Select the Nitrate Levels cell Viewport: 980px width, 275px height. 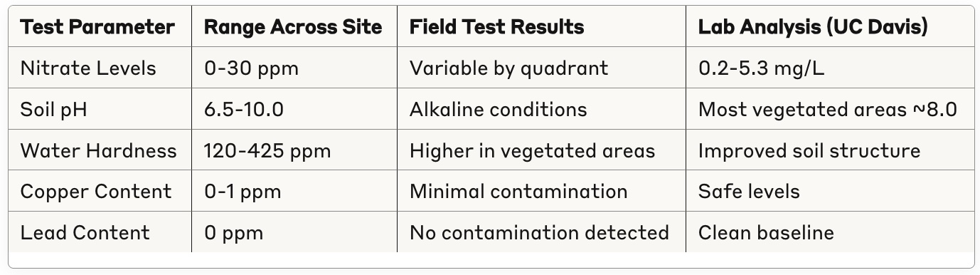(x=88, y=68)
